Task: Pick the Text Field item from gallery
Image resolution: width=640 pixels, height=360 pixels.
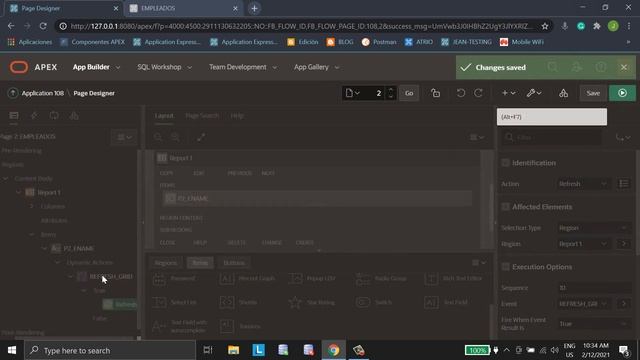Action: 446,302
